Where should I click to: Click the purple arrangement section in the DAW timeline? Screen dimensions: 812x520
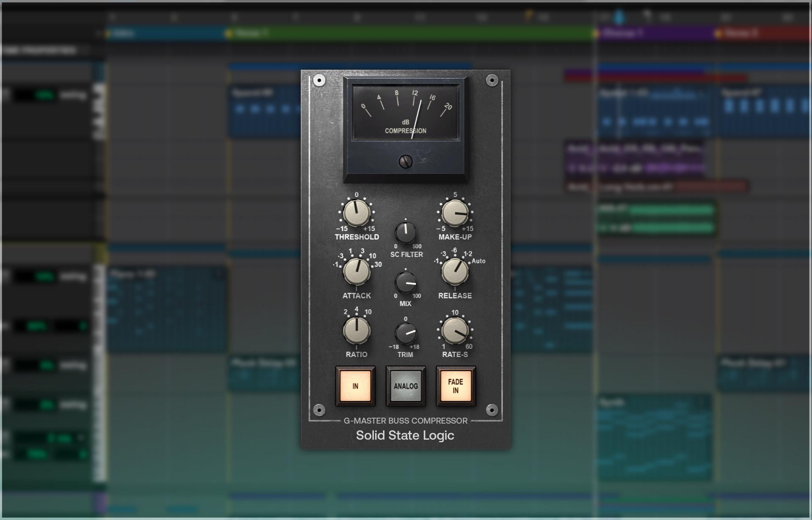pyautogui.click(x=656, y=33)
